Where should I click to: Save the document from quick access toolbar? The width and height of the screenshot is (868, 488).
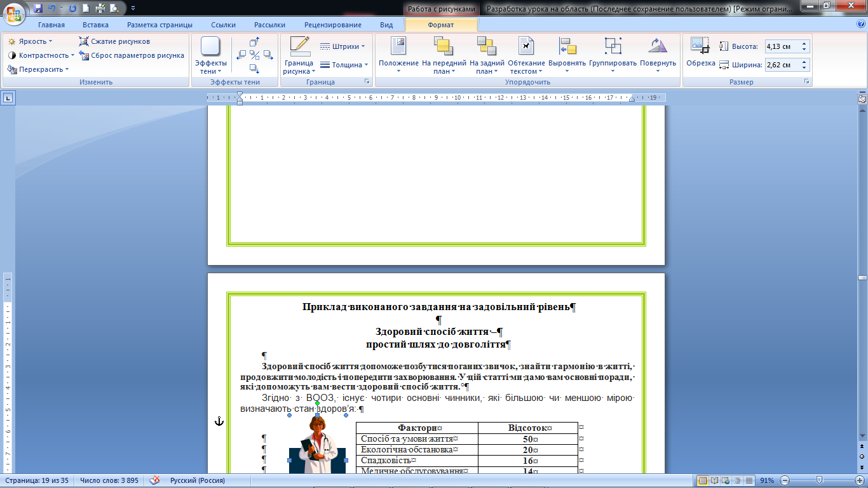[38, 8]
